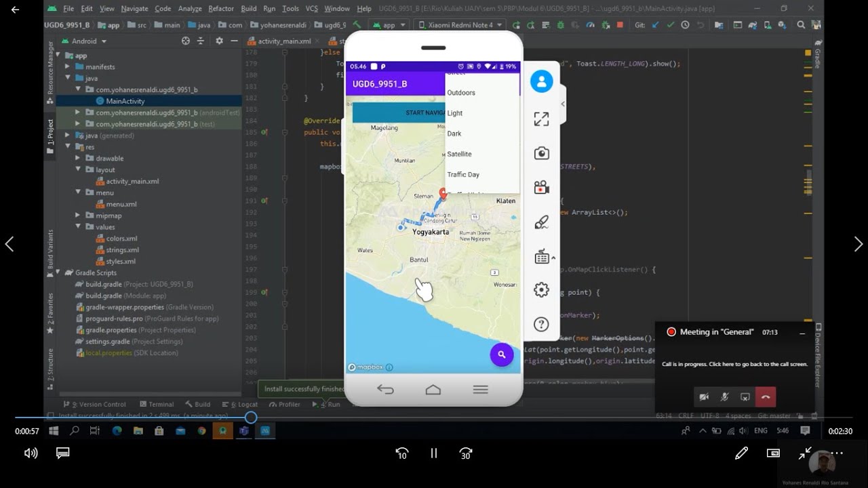Click the fullscreen expand icon in mirror sidebar

click(541, 119)
